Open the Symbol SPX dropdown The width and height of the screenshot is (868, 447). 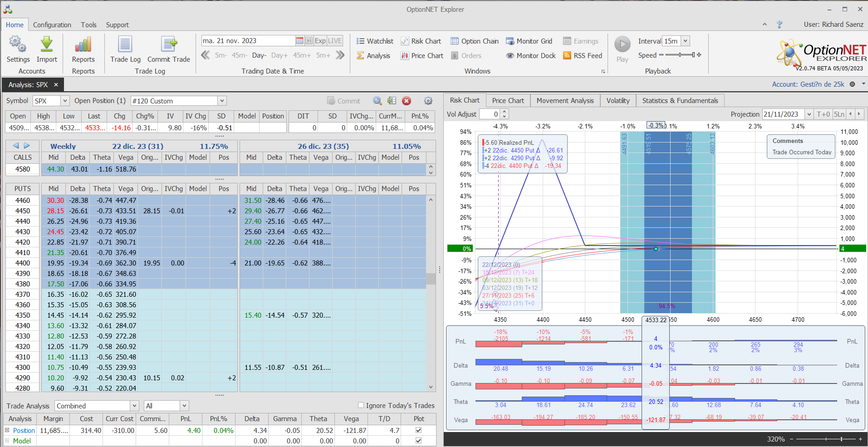(x=65, y=101)
